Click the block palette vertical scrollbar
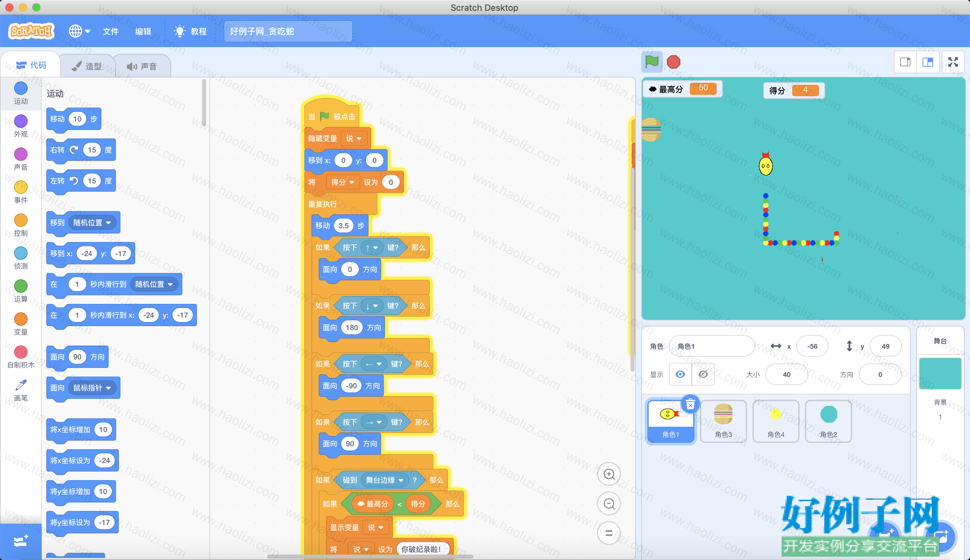The image size is (970, 560). click(204, 103)
